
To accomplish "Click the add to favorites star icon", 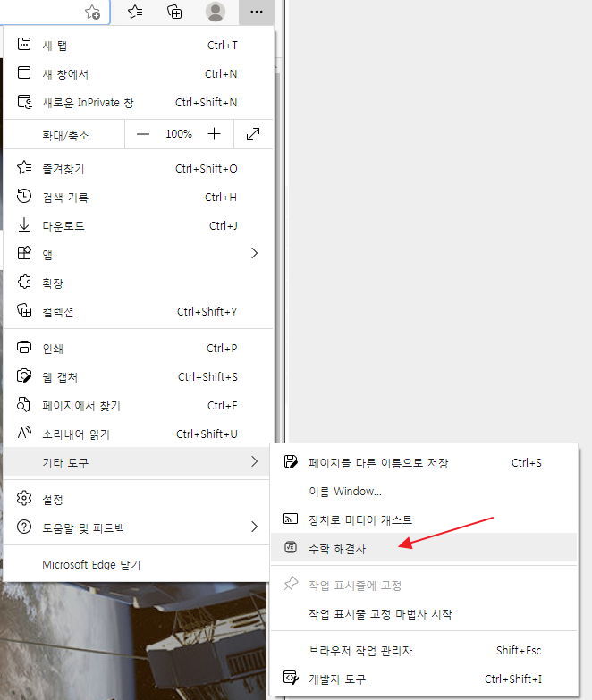I will [93, 12].
